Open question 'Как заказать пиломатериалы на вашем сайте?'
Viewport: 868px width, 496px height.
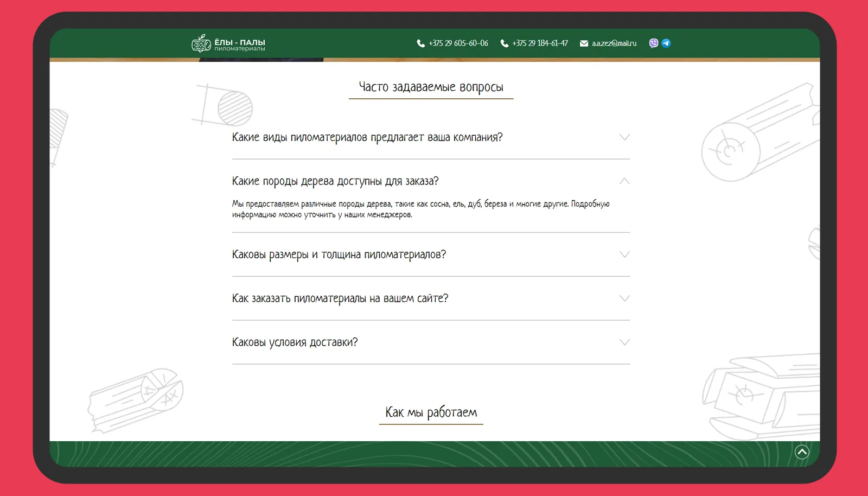pos(340,298)
